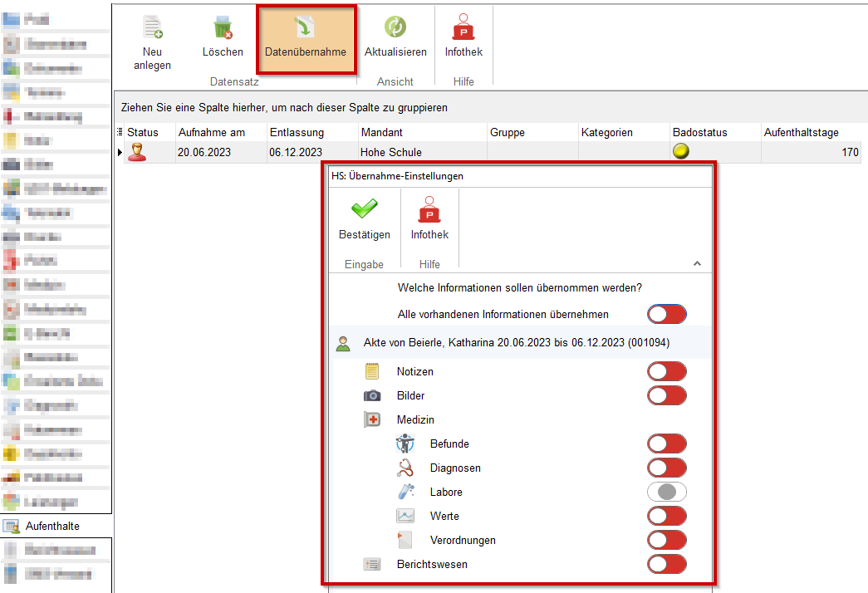This screenshot has height=593, width=868.
Task: Collapse the dialog ribbon with chevron
Action: click(x=697, y=264)
